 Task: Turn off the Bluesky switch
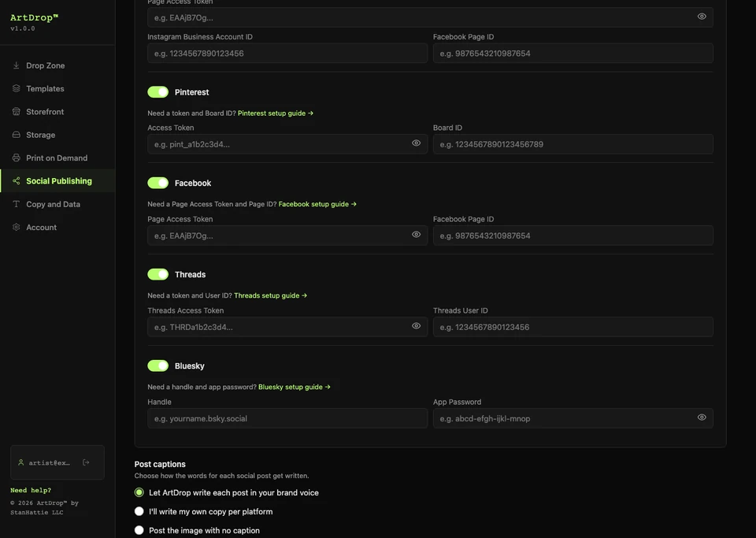pyautogui.click(x=157, y=365)
